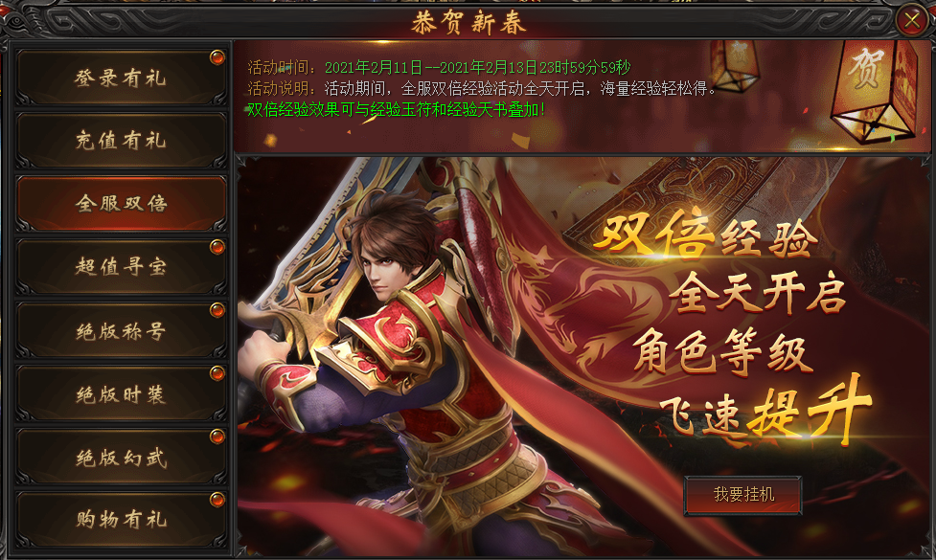This screenshot has height=560, width=936.
Task: Click notification orb on 购物有礼
Action: coord(217,500)
